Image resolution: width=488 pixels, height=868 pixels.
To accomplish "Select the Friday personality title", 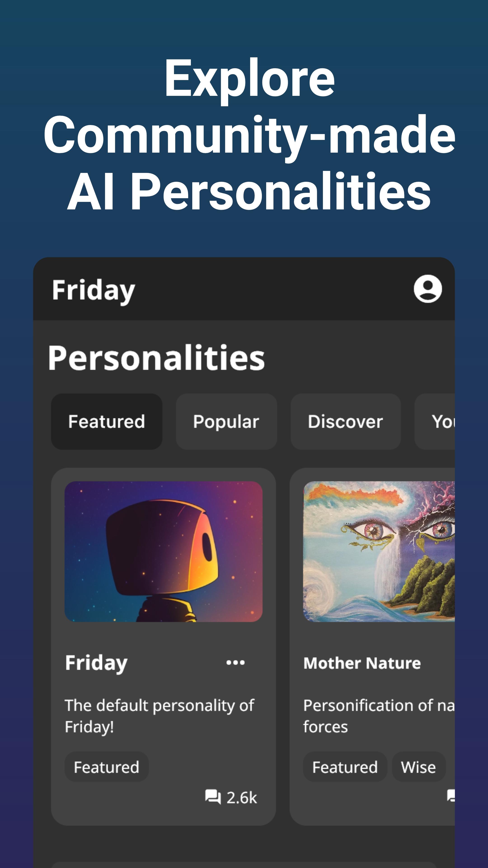I will (x=96, y=663).
